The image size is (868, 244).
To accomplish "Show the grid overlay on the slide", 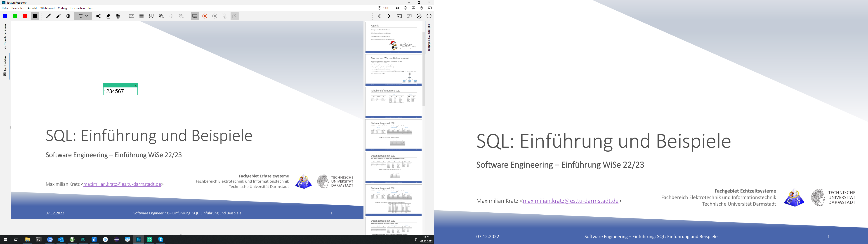I will pyautogui.click(x=142, y=16).
